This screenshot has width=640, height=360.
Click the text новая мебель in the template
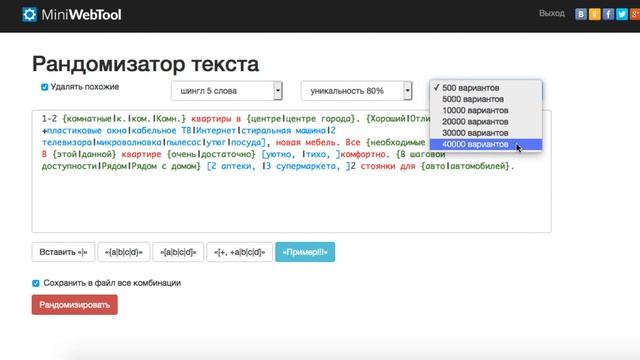305,143
